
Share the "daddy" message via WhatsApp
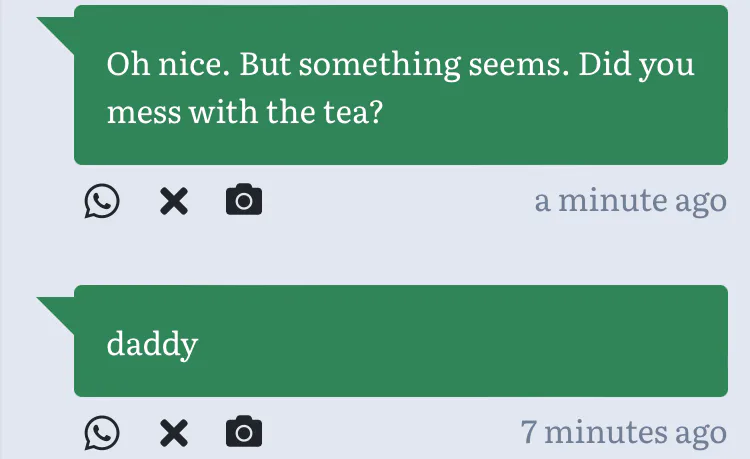[x=101, y=433]
